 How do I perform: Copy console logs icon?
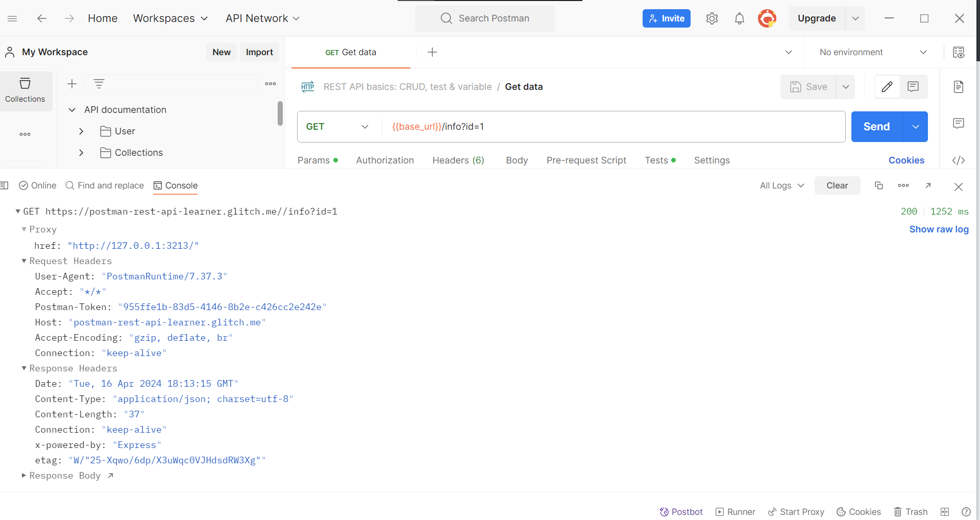pos(879,185)
